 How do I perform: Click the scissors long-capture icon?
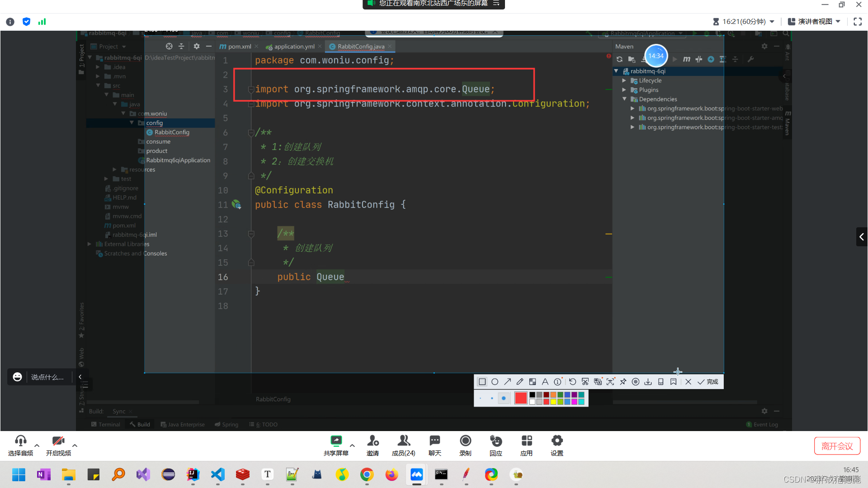(585, 382)
